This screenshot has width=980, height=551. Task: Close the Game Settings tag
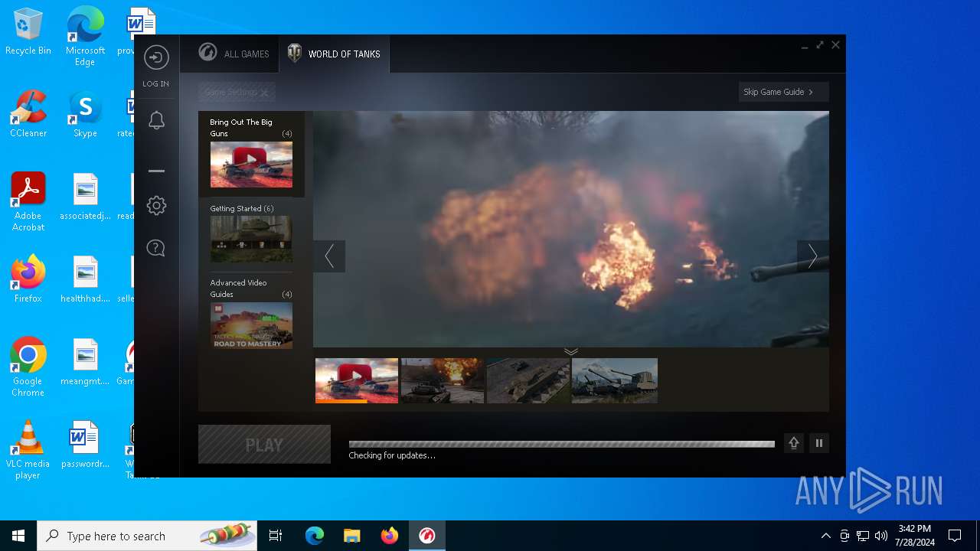tap(264, 93)
